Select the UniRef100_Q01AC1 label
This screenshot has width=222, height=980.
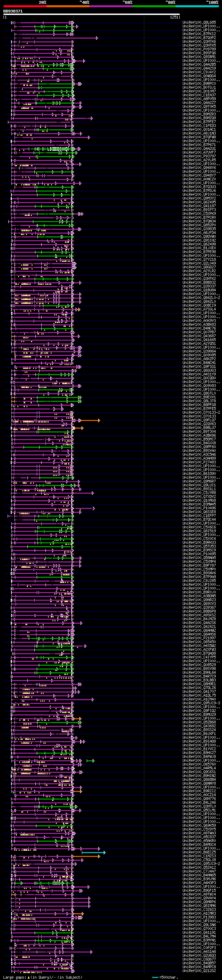(x=199, y=129)
